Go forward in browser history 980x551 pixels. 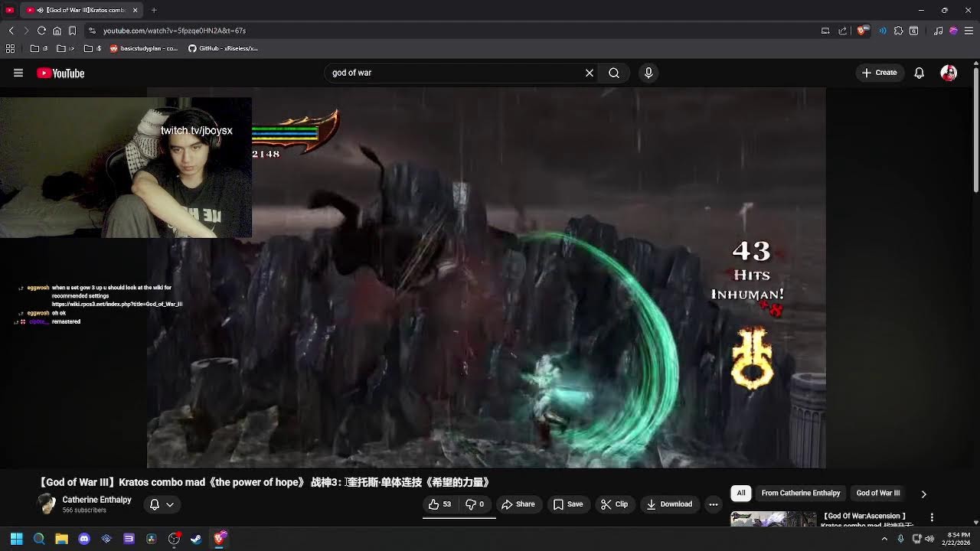click(26, 31)
